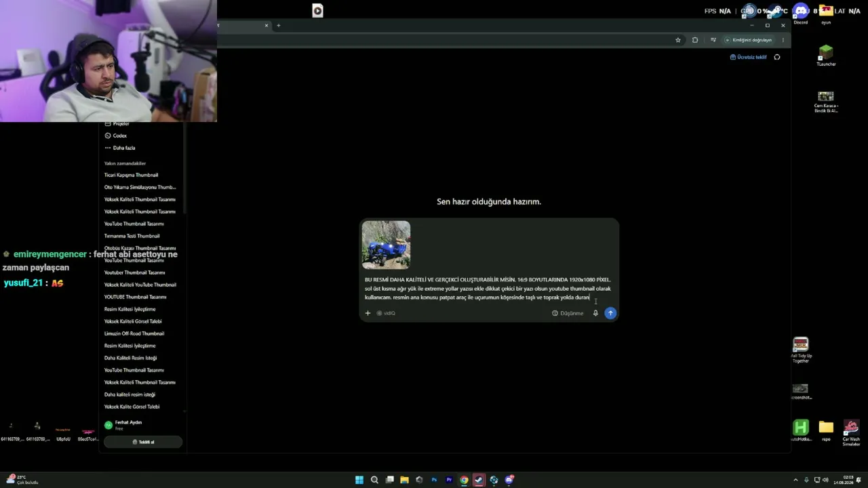Click the 'Ücretsiz teklif' link
Viewport: 868px width, 488px height.
click(748, 57)
